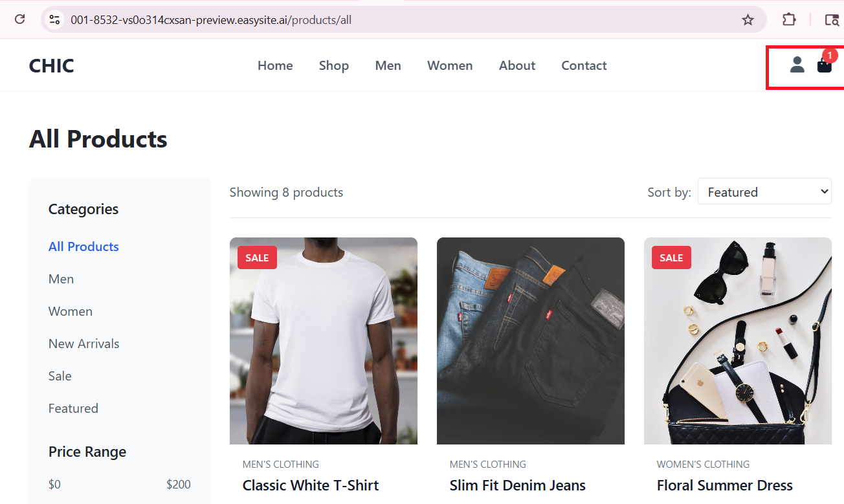844x504 pixels.
Task: Choose the Featured category filter
Action: (x=73, y=408)
